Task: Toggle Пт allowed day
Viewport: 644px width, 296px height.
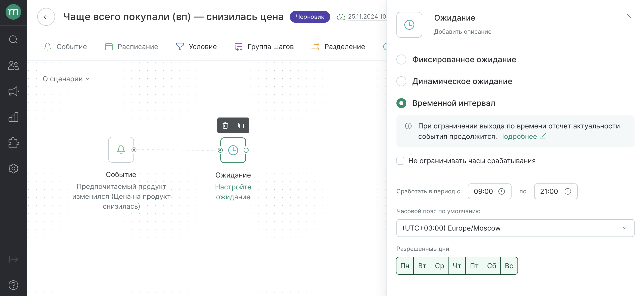Action: (474, 266)
